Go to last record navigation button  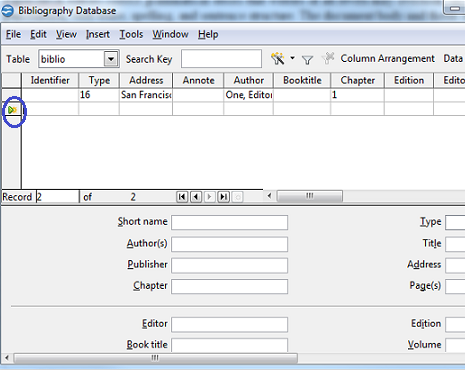[x=223, y=197]
